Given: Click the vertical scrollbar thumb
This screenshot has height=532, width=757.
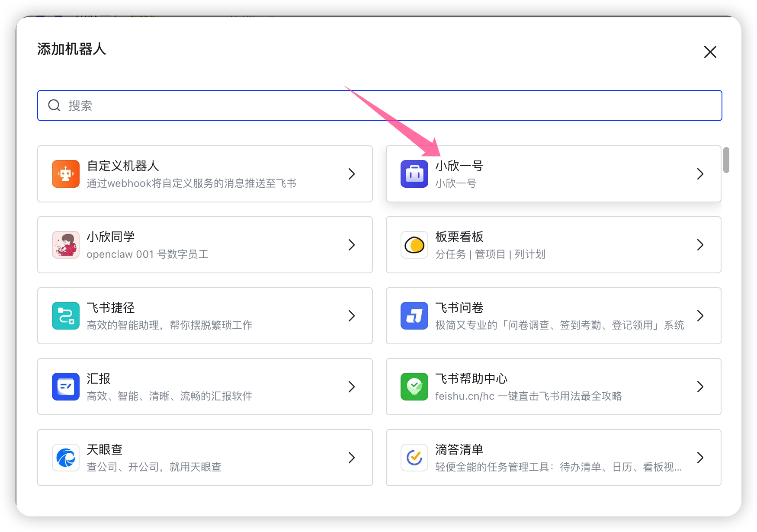Looking at the screenshot, I should click(x=726, y=160).
